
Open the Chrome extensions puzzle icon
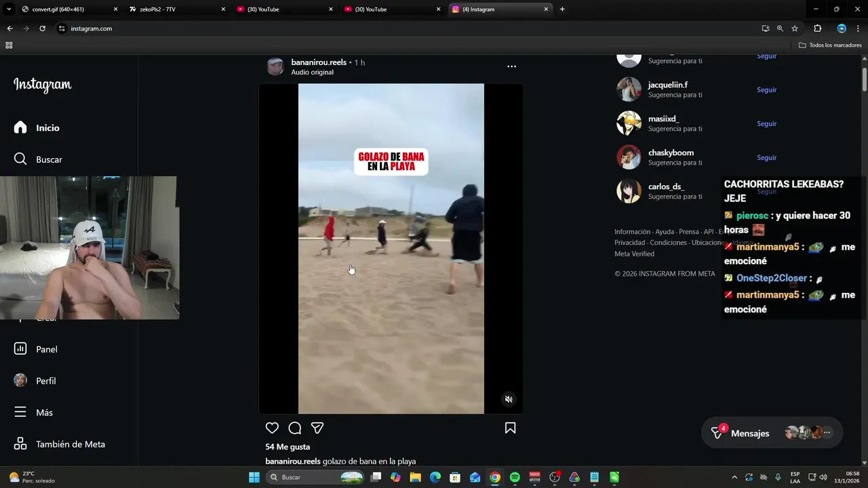point(817,28)
